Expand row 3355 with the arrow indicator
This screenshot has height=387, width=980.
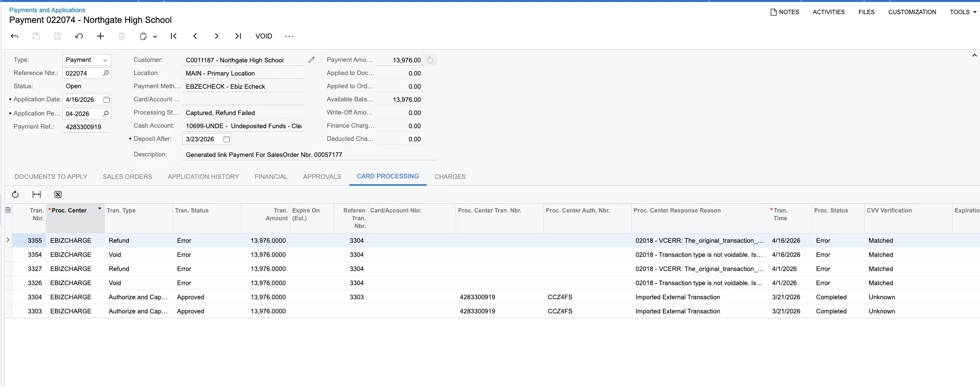click(x=8, y=240)
